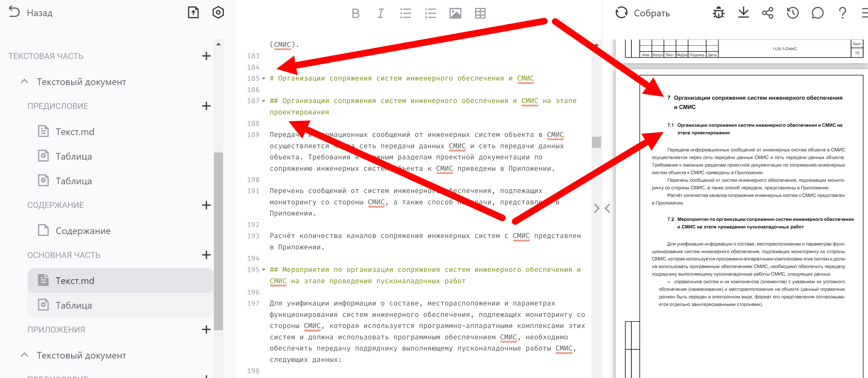This screenshot has height=378, width=868.
Task: Add item to ПРЕДИСЛОВИЕ section with plus
Action: (206, 106)
